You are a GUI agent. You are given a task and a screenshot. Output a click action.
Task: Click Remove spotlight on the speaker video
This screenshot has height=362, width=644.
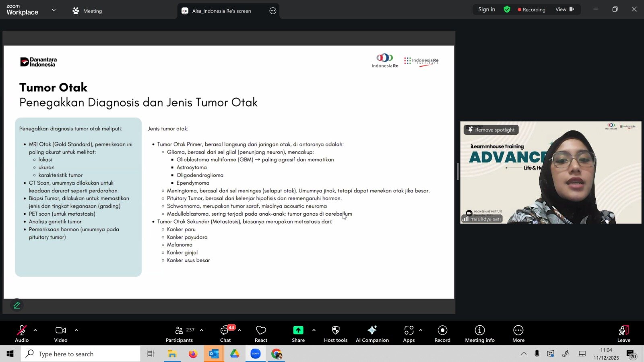(x=491, y=130)
